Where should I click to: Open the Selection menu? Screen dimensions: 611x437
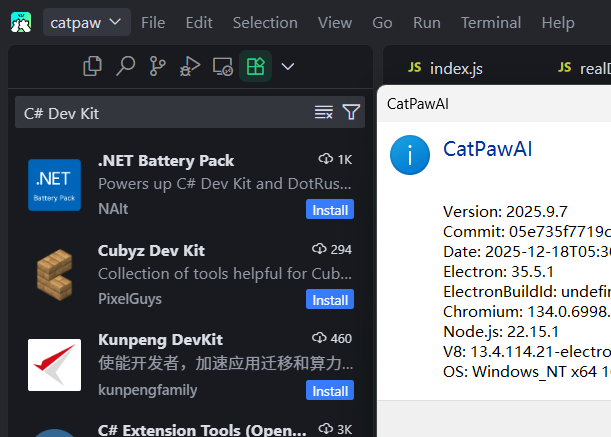(265, 22)
